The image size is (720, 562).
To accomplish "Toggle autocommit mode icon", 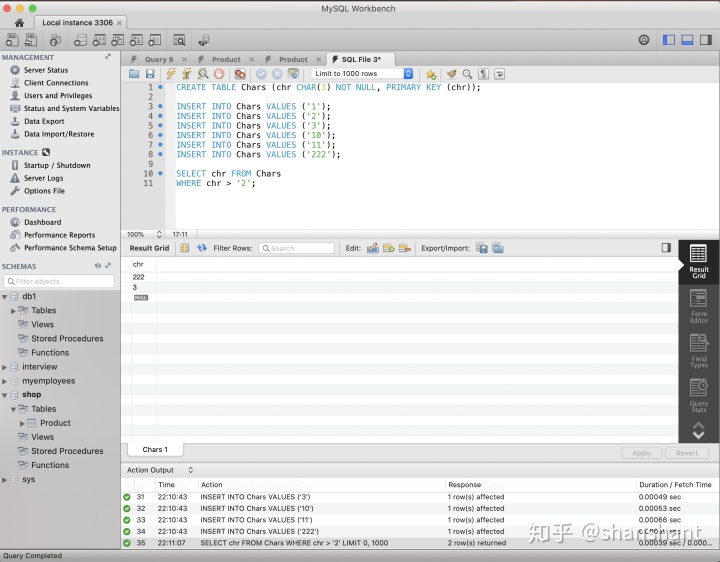I will coord(293,73).
